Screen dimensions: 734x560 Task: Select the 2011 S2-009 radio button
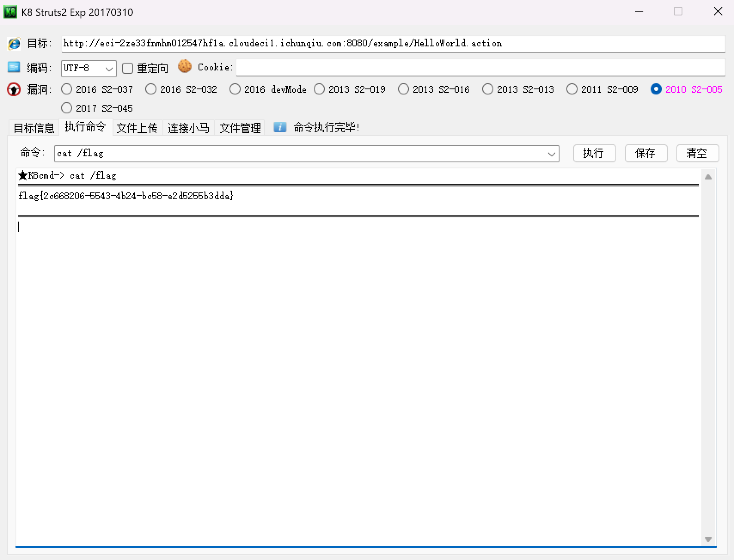572,89
